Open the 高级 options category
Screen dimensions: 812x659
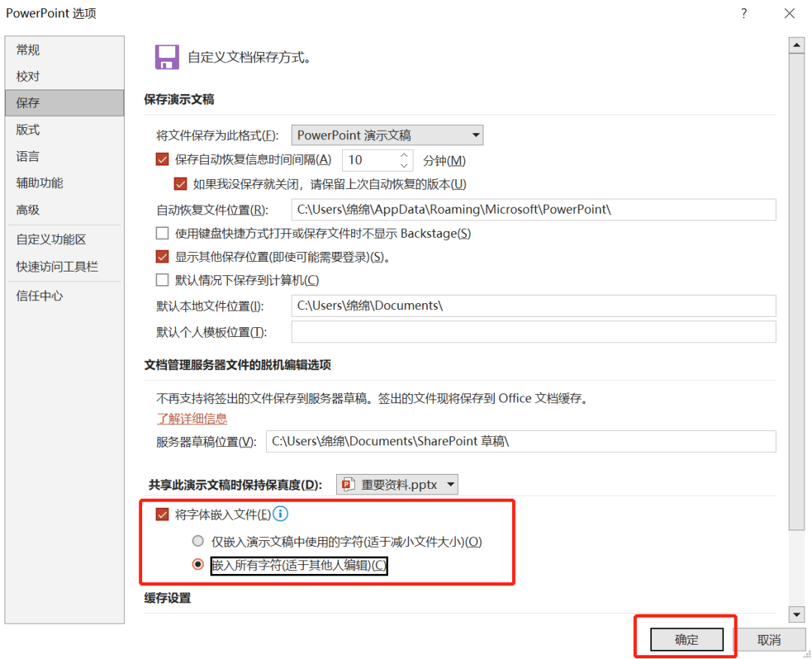pyautogui.click(x=65, y=210)
